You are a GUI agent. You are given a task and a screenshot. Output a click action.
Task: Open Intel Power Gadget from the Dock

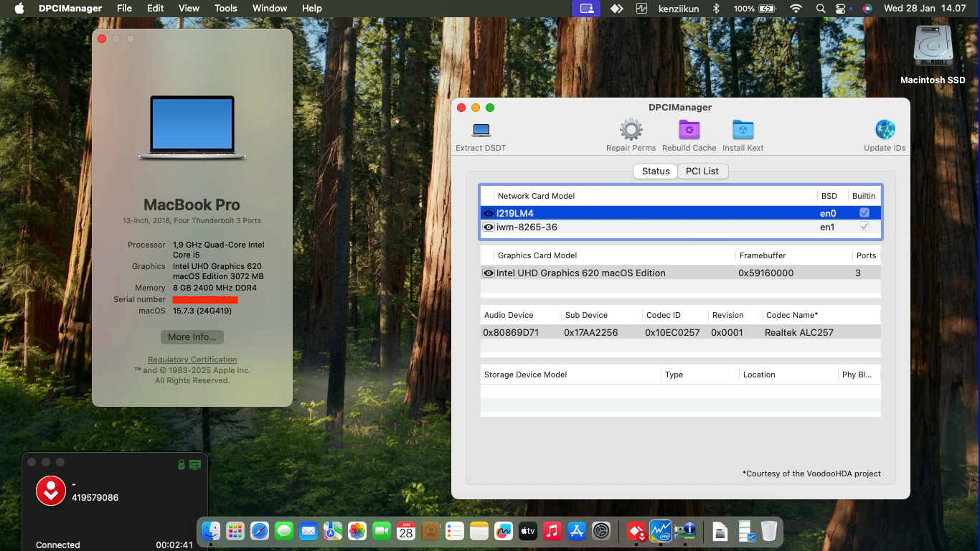(661, 531)
